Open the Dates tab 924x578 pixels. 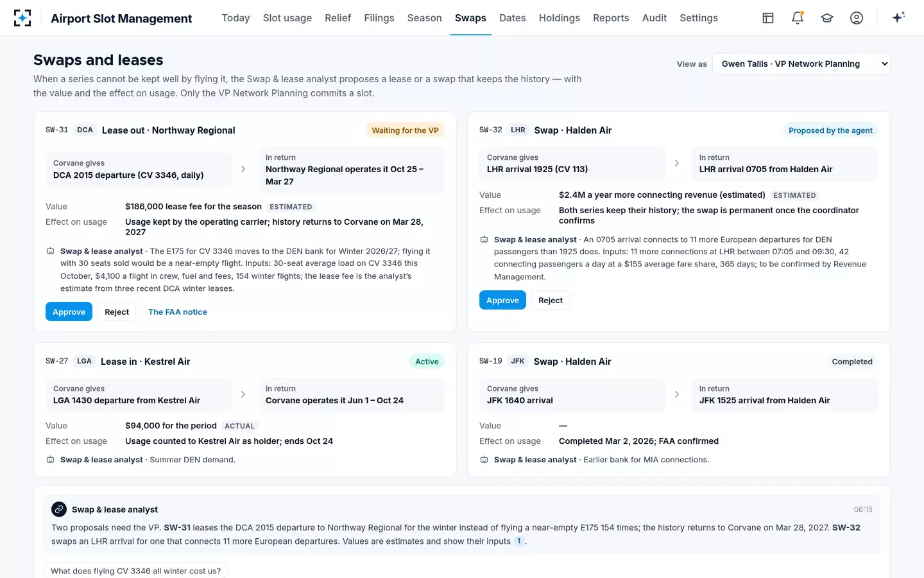(x=513, y=18)
